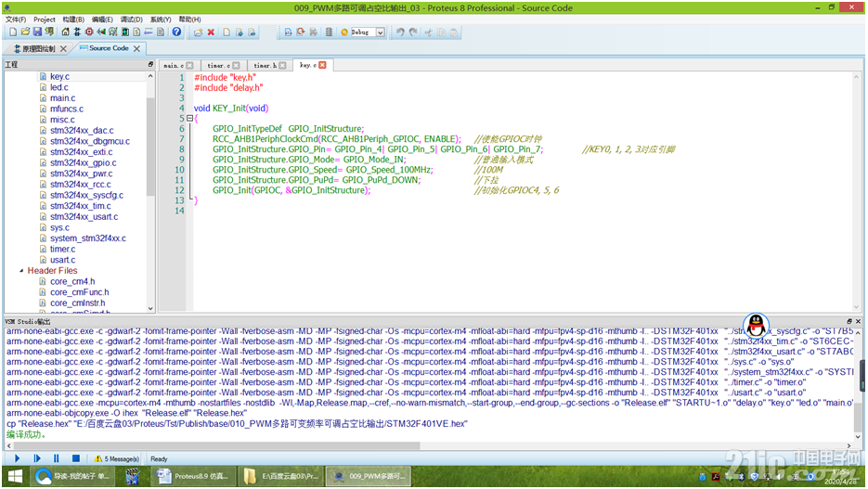Click the Build Project icon
868x489 pixels.
click(x=289, y=32)
